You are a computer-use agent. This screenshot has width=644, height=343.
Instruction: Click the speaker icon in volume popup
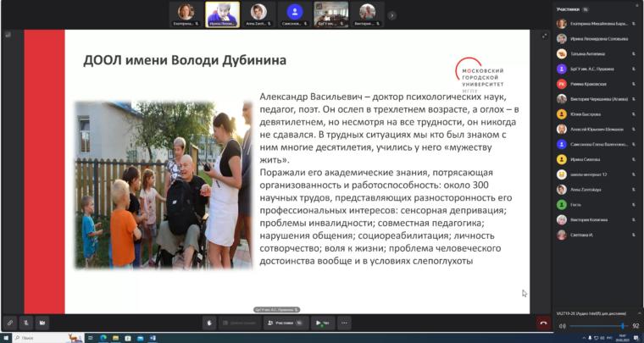[x=561, y=325]
